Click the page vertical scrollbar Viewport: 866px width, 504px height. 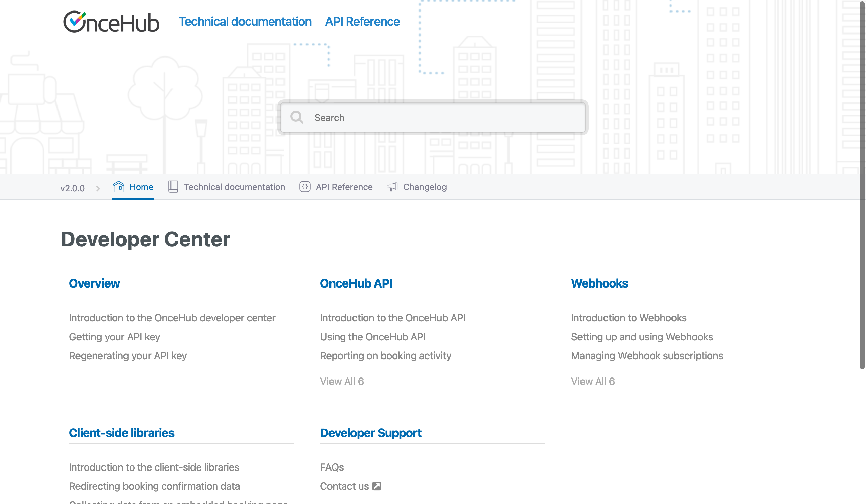click(x=863, y=185)
